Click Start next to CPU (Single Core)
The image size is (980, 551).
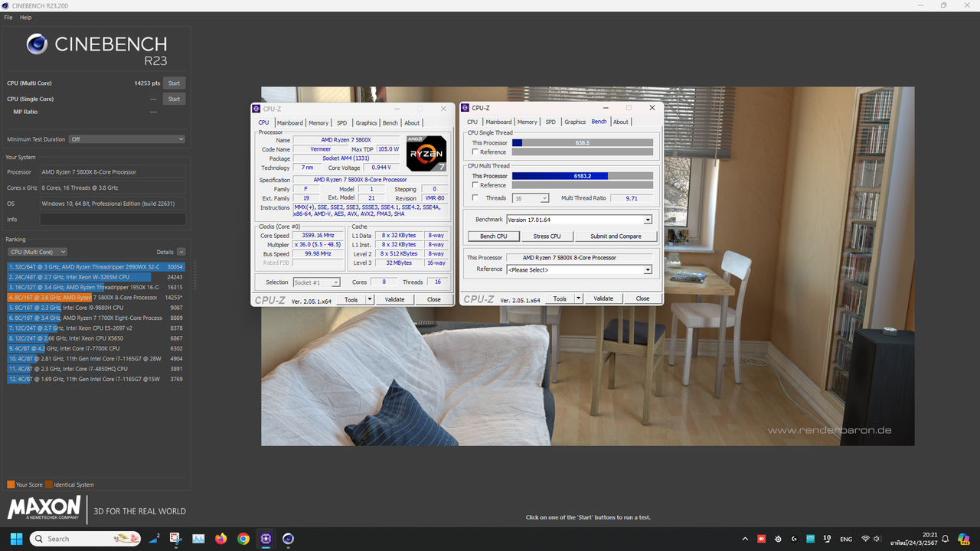pos(174,99)
